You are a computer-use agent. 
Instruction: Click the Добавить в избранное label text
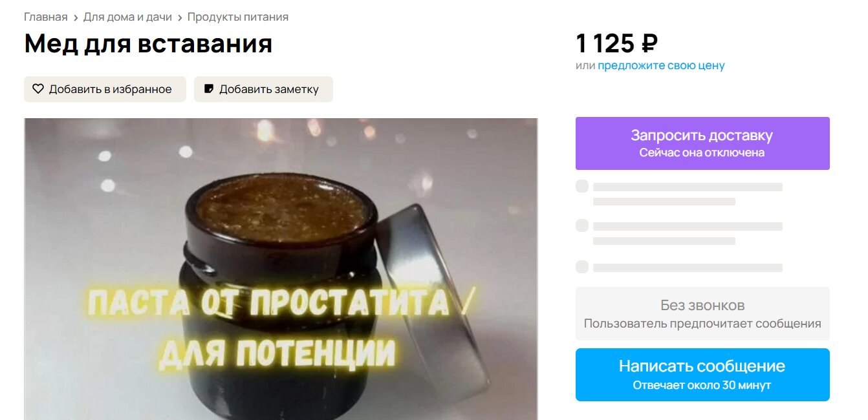coord(111,89)
